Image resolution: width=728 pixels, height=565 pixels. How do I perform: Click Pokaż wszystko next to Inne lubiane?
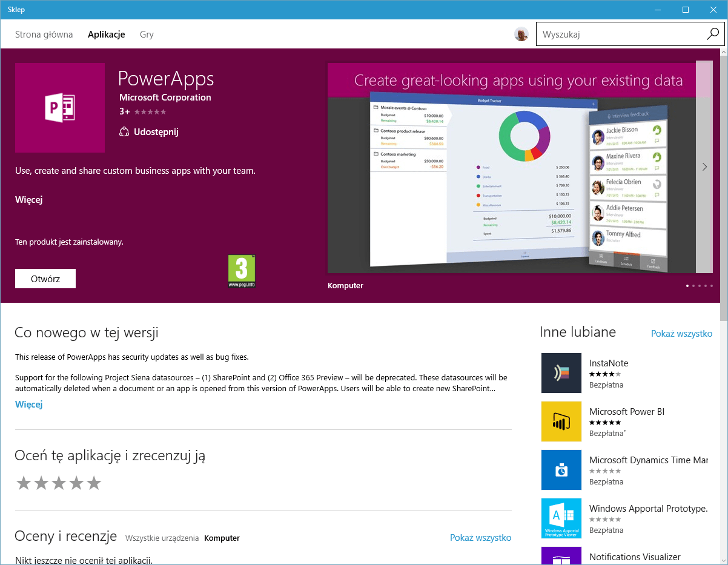click(x=681, y=334)
